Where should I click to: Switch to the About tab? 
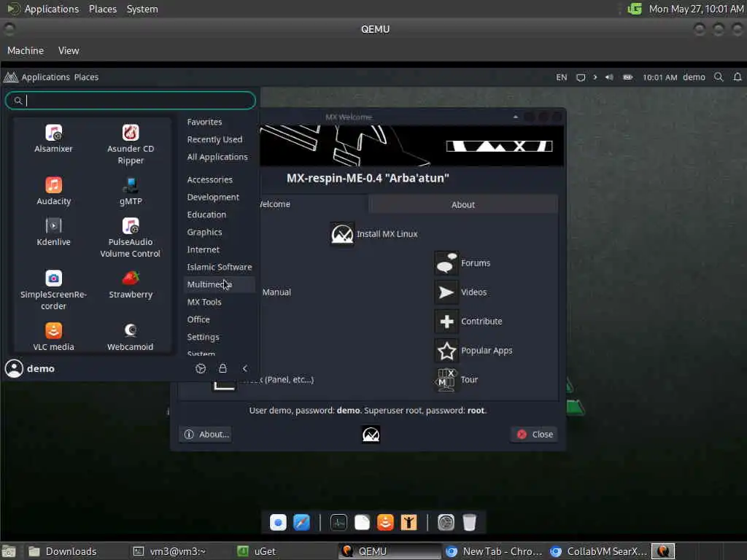[462, 205]
